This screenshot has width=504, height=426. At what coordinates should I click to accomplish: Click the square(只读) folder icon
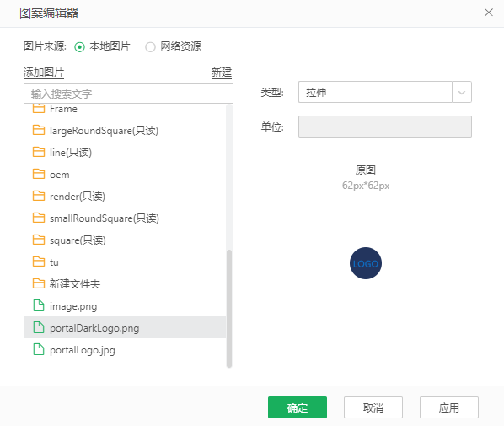(x=39, y=240)
